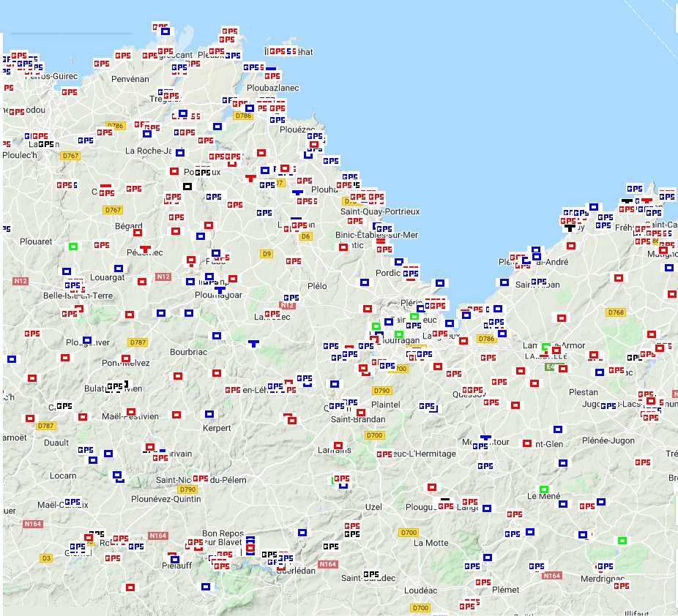
Task: Click the Penvénan town label
Action: coord(130,78)
